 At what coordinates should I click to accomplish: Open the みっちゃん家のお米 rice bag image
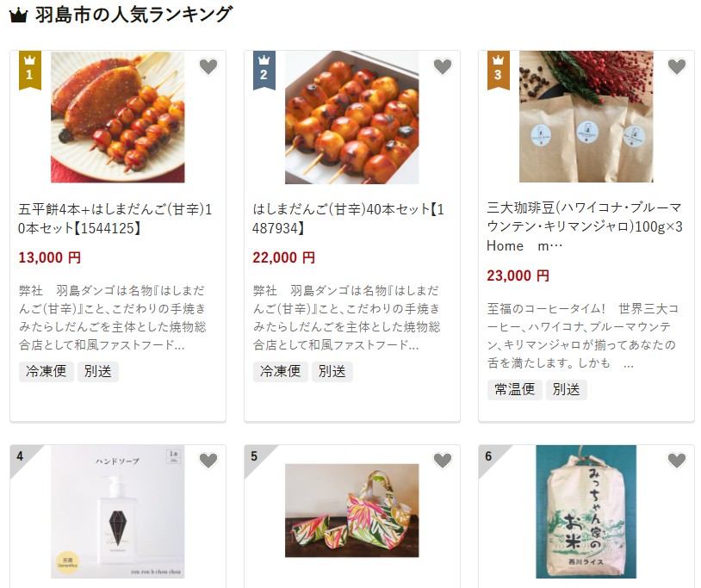(x=586, y=511)
